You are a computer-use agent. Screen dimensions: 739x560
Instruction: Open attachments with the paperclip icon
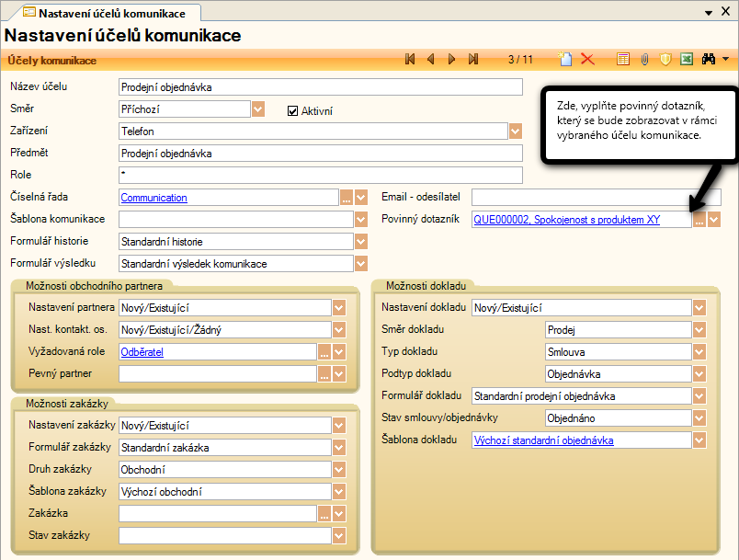coord(644,60)
